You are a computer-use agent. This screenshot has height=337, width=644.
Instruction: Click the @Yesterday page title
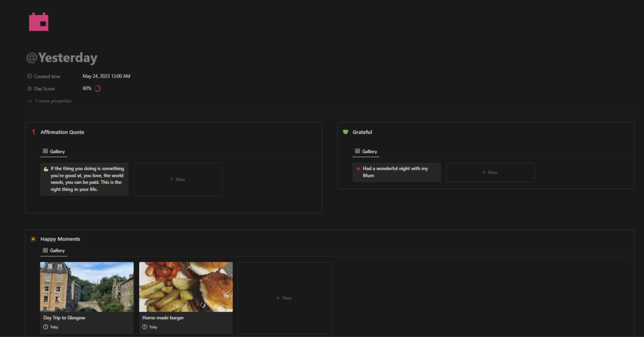tap(62, 58)
